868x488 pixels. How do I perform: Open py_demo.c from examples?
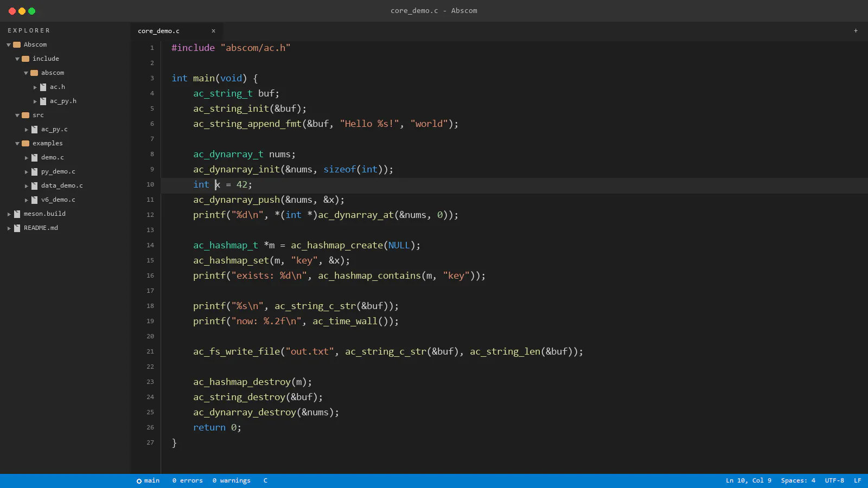(58, 171)
